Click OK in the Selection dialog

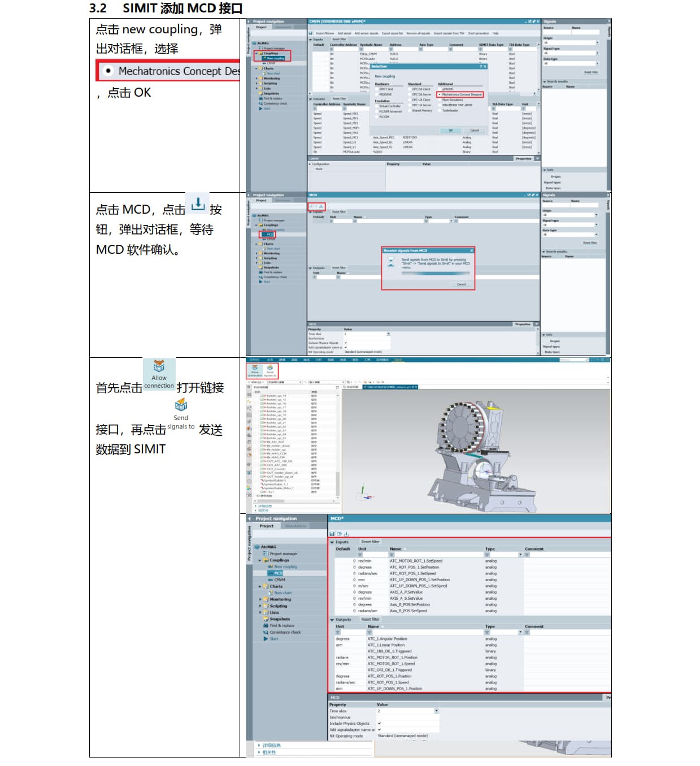click(x=451, y=131)
